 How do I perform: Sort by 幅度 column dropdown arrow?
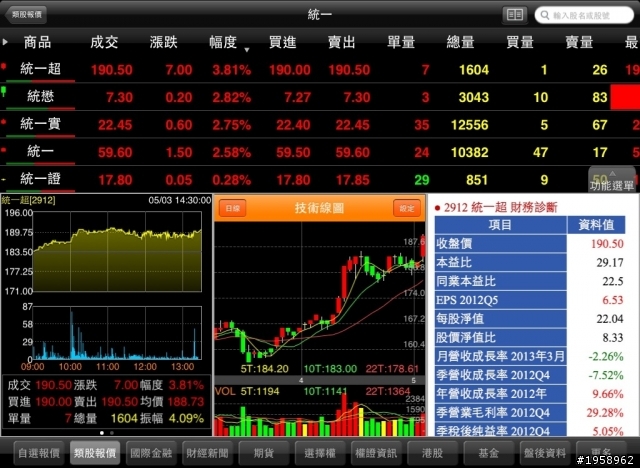pos(247,50)
